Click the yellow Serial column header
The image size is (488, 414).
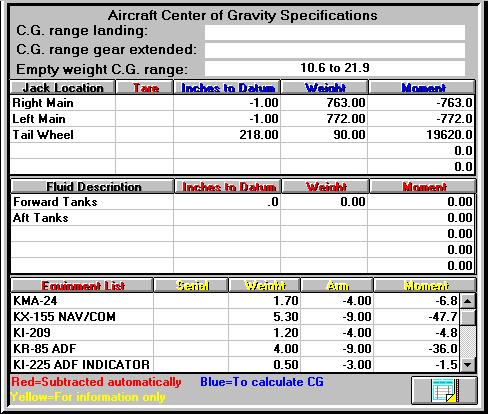click(192, 286)
